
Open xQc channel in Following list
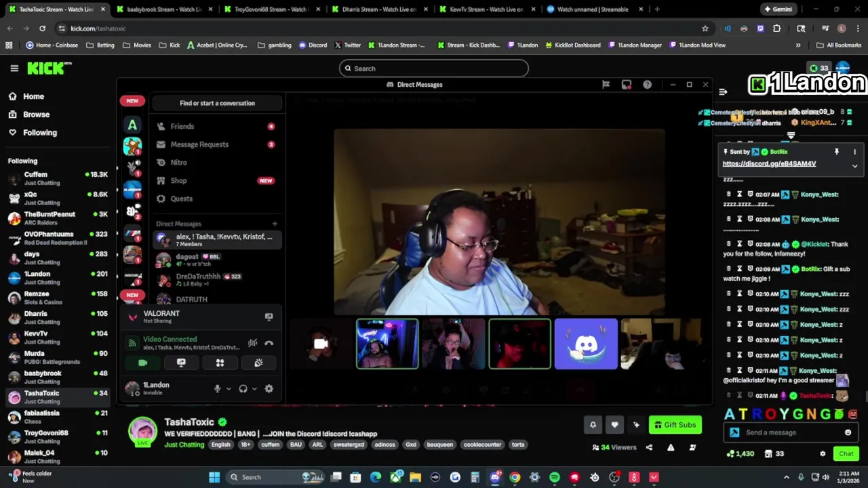[58, 198]
